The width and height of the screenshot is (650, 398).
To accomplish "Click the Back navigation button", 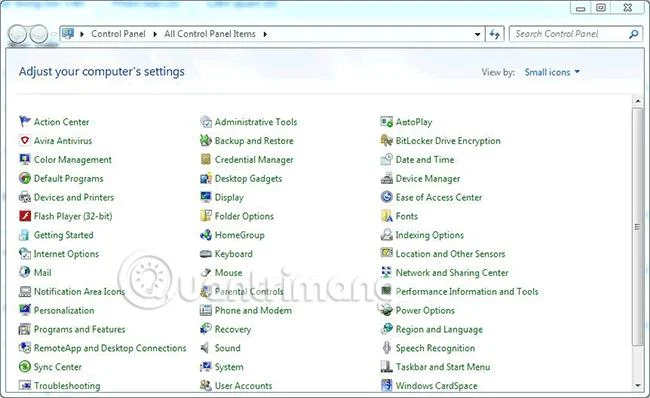I will click(x=18, y=34).
